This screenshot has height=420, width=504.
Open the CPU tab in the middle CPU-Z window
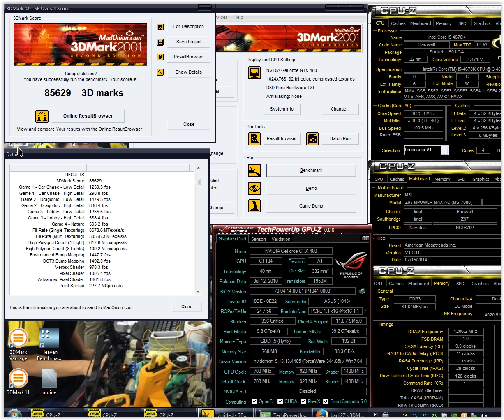pos(379,179)
